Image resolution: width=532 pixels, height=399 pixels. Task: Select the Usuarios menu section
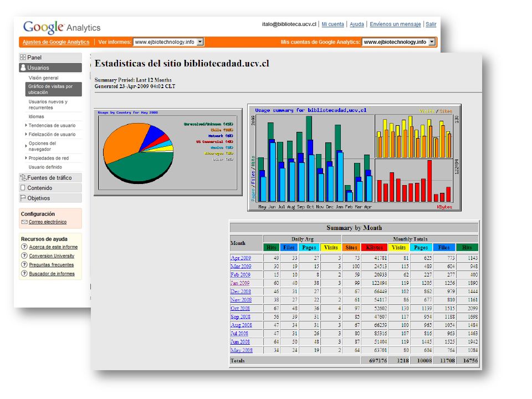click(50, 68)
